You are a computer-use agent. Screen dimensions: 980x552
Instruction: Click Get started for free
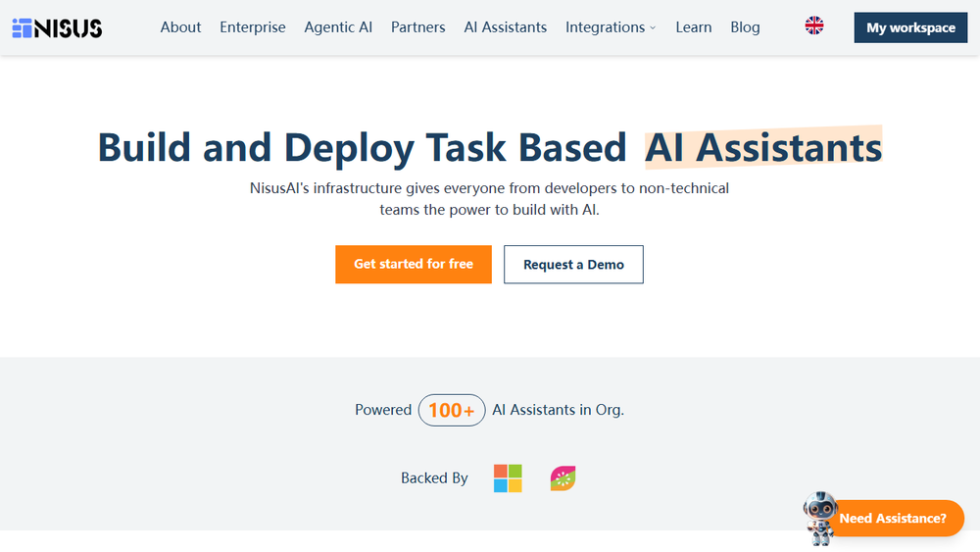tap(414, 265)
